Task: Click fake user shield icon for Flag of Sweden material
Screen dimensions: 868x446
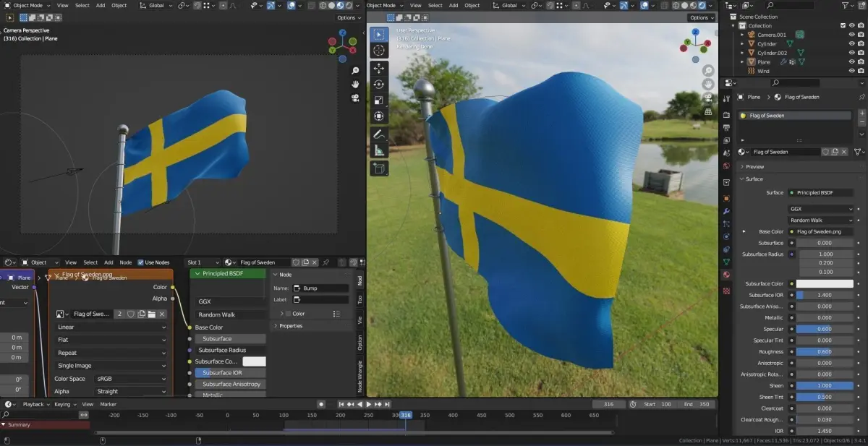Action: click(x=826, y=152)
